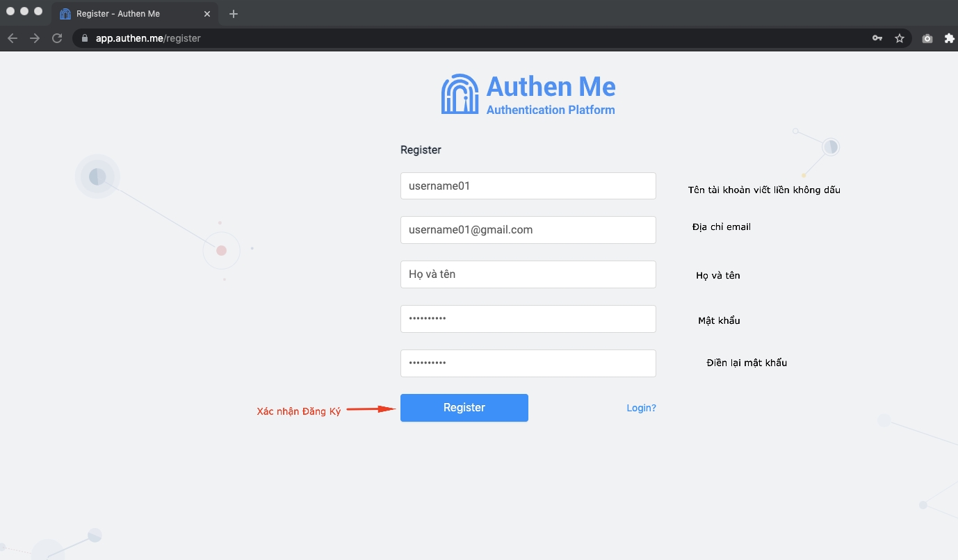Select the Register - Authen Me tab

tap(125, 14)
